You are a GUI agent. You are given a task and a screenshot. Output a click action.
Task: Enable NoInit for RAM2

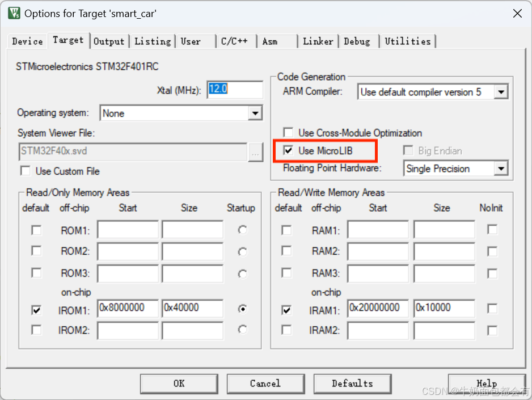[x=492, y=251]
